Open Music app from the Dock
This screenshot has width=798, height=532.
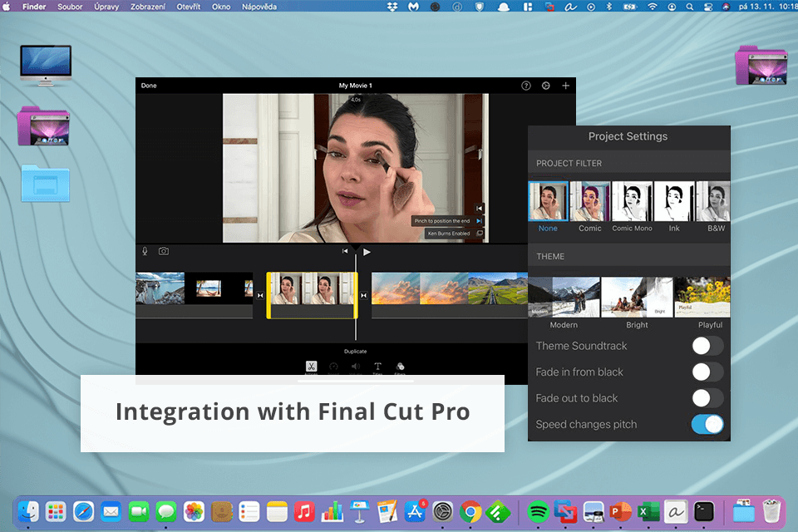(304, 512)
